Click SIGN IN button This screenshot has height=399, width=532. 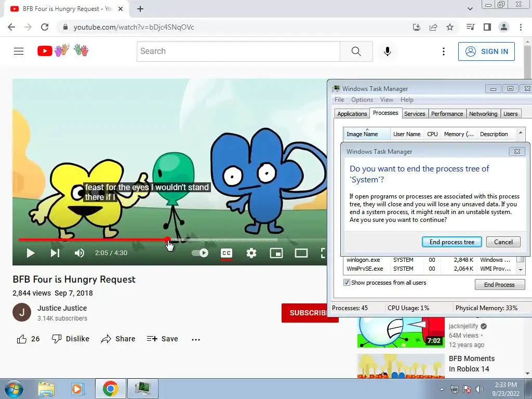pyautogui.click(x=486, y=51)
